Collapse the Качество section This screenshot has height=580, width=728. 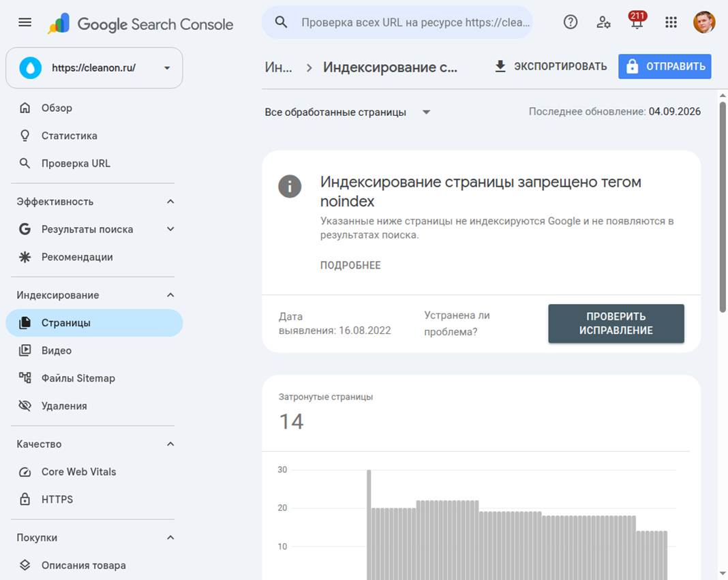tap(170, 444)
